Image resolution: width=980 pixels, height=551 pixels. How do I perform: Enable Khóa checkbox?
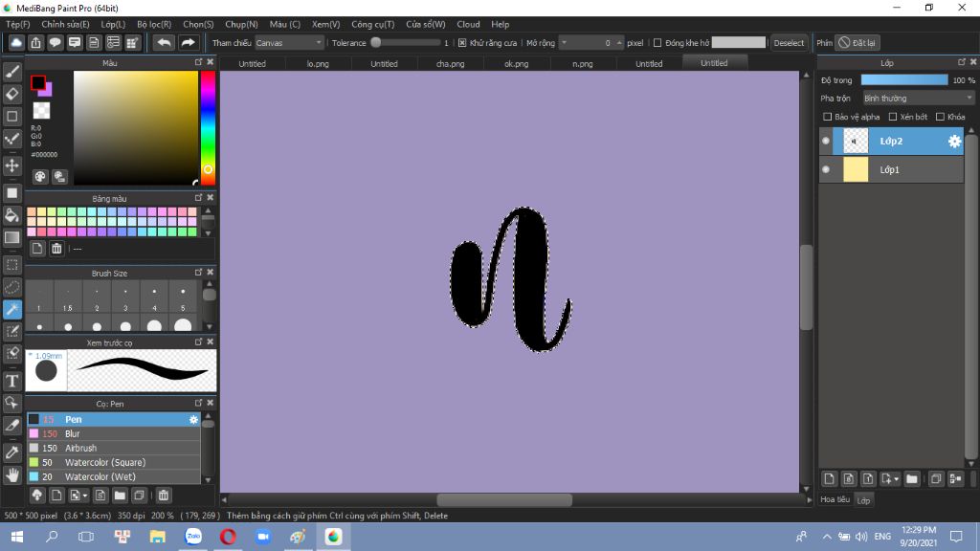[x=940, y=117]
